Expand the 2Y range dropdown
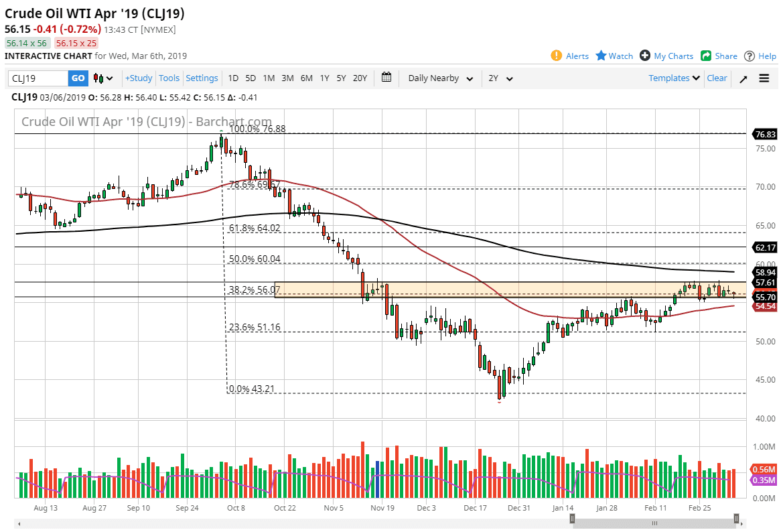 500,78
